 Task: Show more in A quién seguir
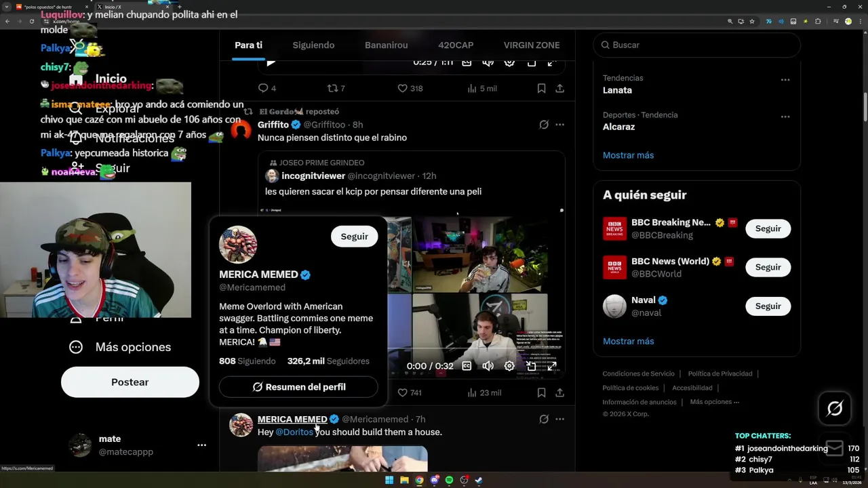[x=628, y=341]
